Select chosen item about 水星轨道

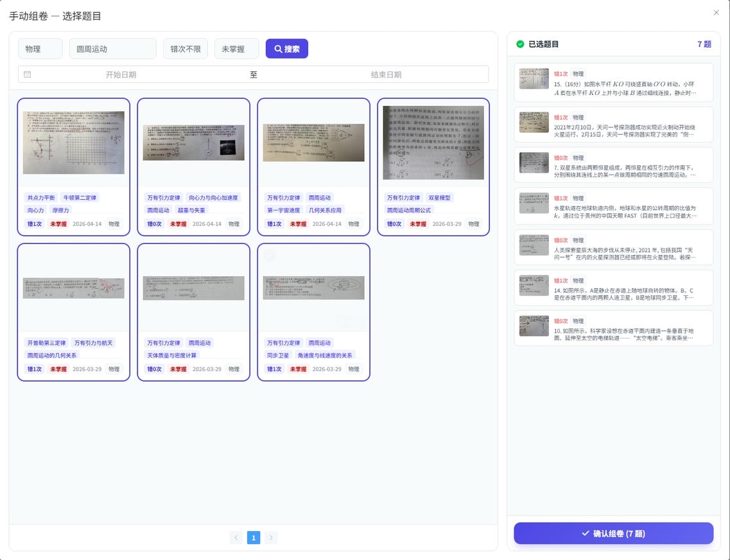pos(614,206)
